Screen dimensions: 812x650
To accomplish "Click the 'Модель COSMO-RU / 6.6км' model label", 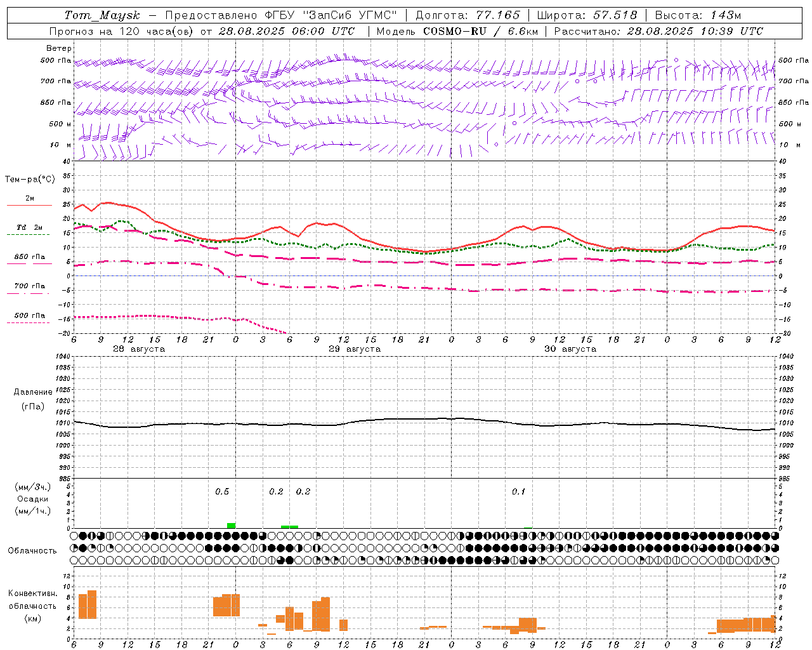I will (x=457, y=31).
